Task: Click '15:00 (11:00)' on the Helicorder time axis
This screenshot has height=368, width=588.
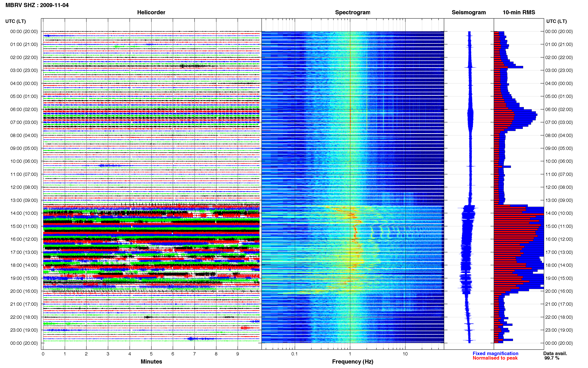Action: click(24, 226)
